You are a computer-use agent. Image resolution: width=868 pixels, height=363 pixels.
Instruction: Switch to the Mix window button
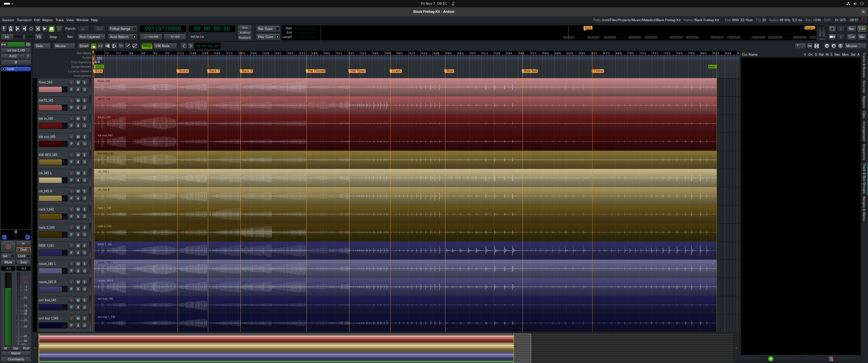click(x=862, y=37)
